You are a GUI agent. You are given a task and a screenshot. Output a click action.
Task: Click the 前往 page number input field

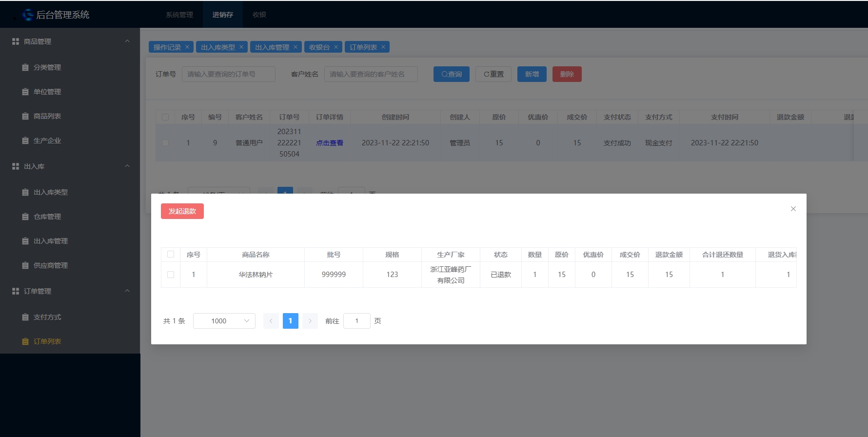click(357, 321)
